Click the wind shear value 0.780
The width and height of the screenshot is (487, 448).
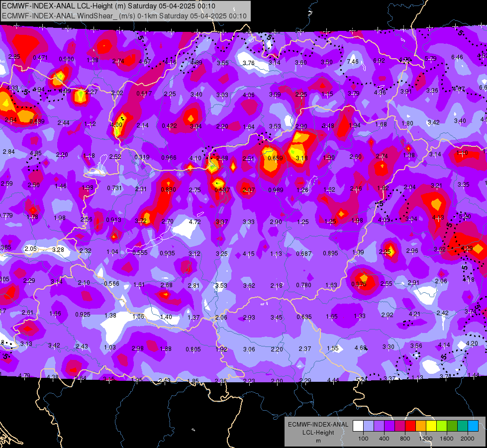point(303,285)
